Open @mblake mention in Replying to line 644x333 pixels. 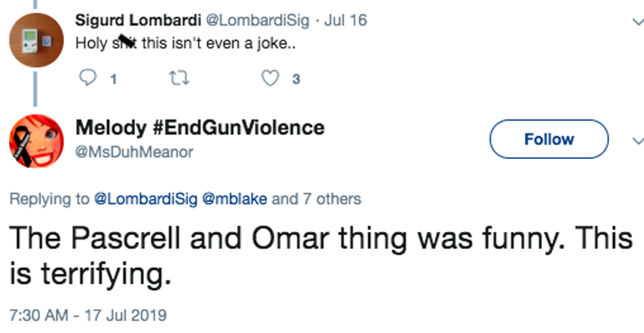pyautogui.click(x=236, y=198)
